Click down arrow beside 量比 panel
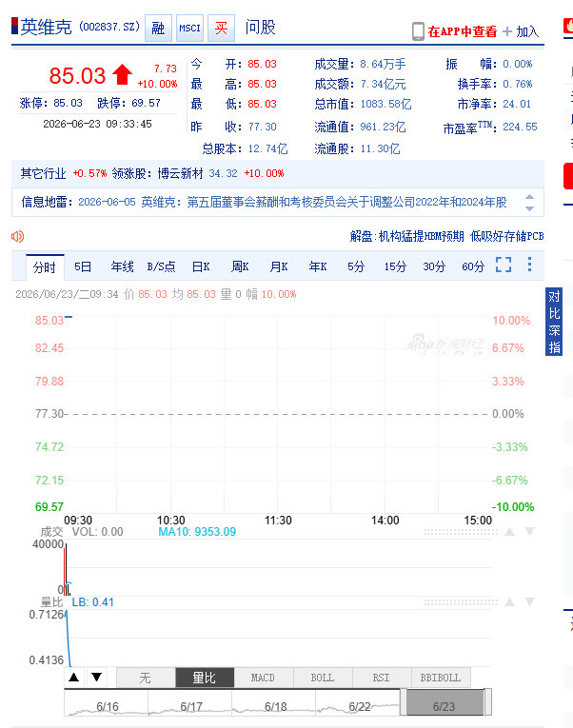The width and height of the screenshot is (573, 728). tap(529, 602)
